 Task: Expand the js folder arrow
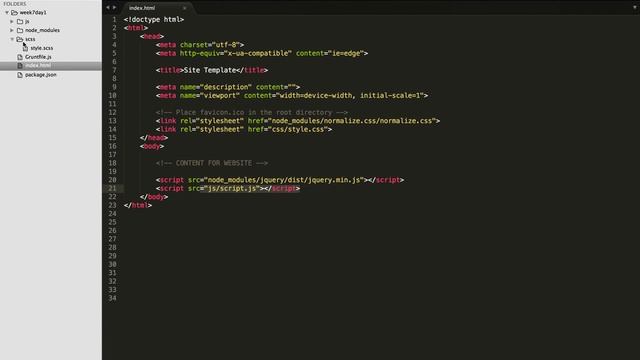(12, 21)
